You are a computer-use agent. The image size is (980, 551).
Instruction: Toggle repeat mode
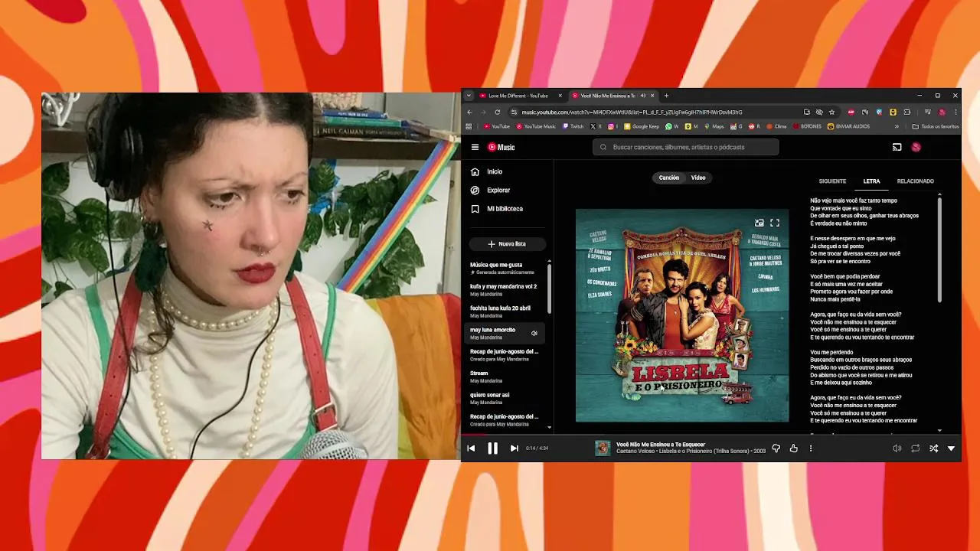[915, 448]
